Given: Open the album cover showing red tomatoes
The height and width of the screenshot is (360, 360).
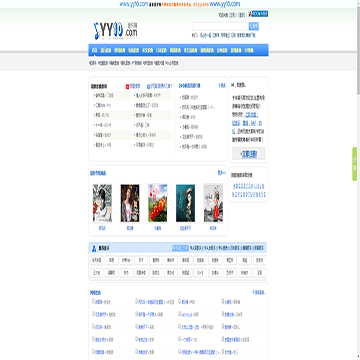Looking at the screenshot, I should (158, 203).
